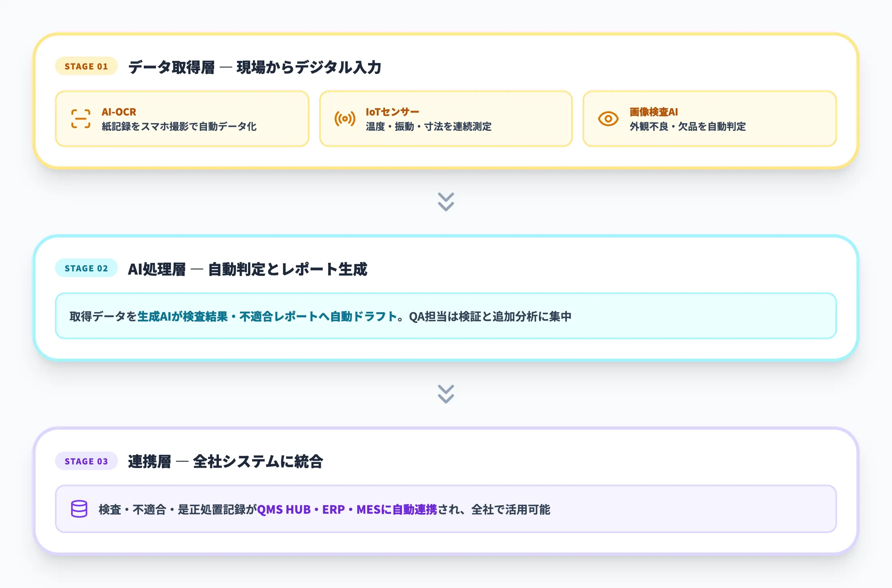892x588 pixels.
Task: Toggle the AI-OCR card selection
Action: (x=182, y=118)
